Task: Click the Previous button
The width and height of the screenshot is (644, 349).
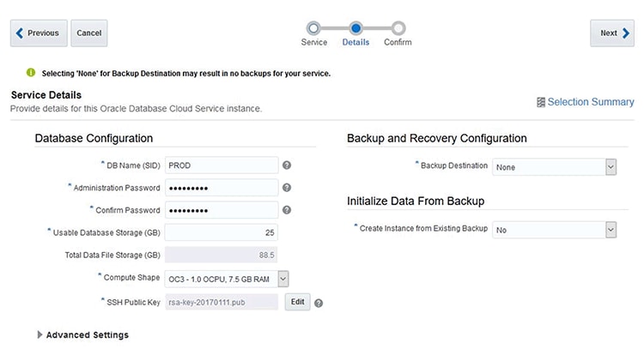Action: (38, 33)
